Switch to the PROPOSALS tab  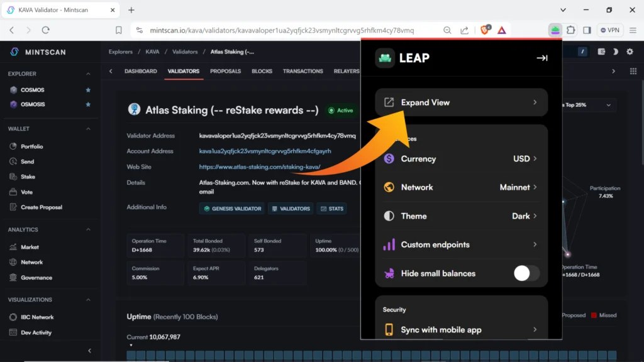pyautogui.click(x=225, y=71)
